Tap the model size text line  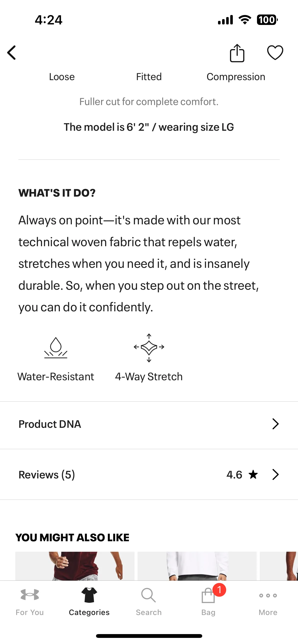pos(149,127)
